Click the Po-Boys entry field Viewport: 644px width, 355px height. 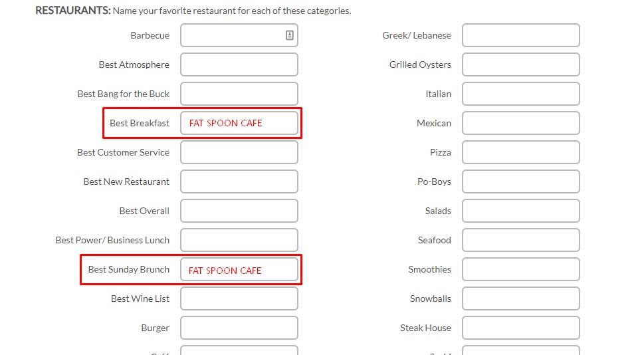pos(521,181)
